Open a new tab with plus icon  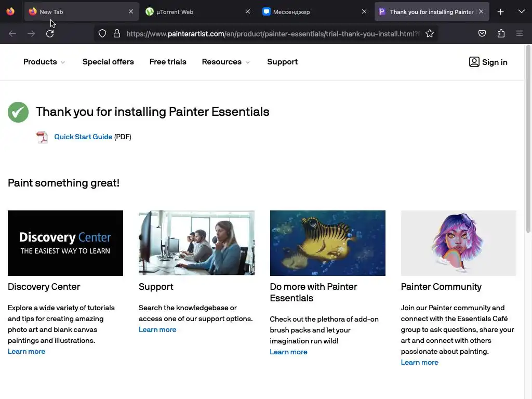click(500, 11)
